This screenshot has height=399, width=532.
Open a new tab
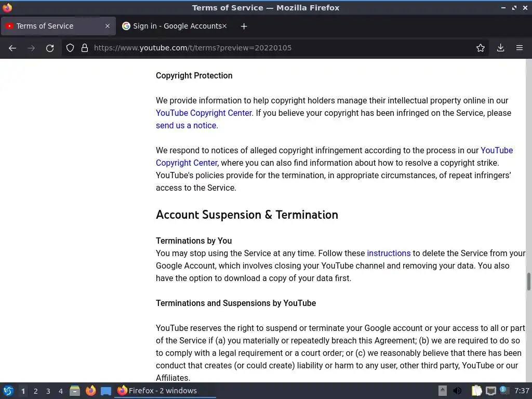(244, 26)
